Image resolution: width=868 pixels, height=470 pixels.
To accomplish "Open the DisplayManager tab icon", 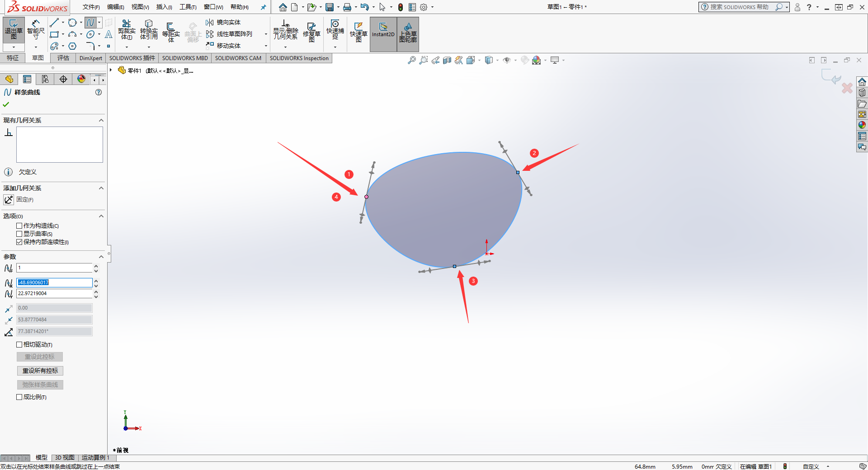I will (x=81, y=80).
